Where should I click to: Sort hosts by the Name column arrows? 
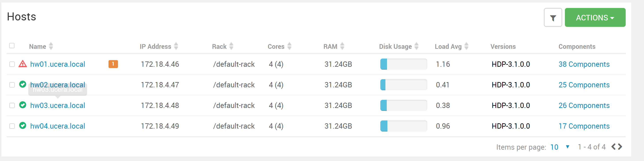point(51,46)
